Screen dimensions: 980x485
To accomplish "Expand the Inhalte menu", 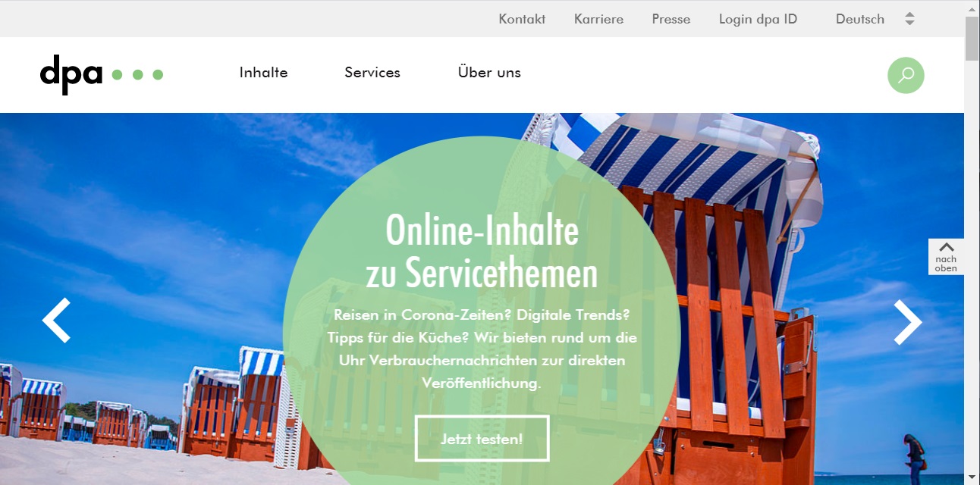I will point(263,73).
